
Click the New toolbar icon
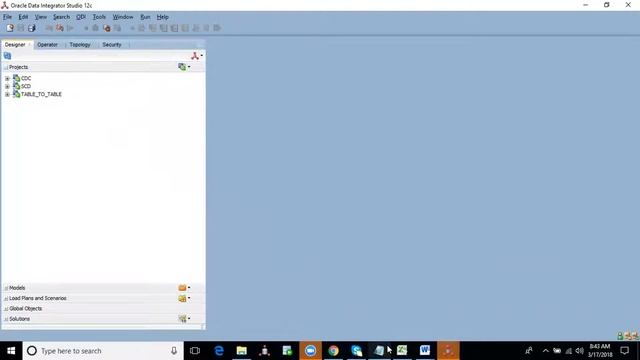(10, 28)
